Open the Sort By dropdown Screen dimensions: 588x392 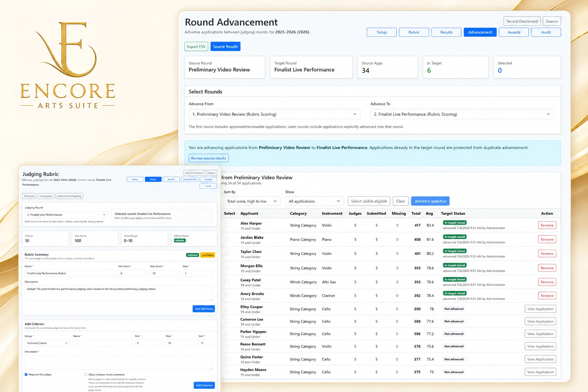(252, 201)
